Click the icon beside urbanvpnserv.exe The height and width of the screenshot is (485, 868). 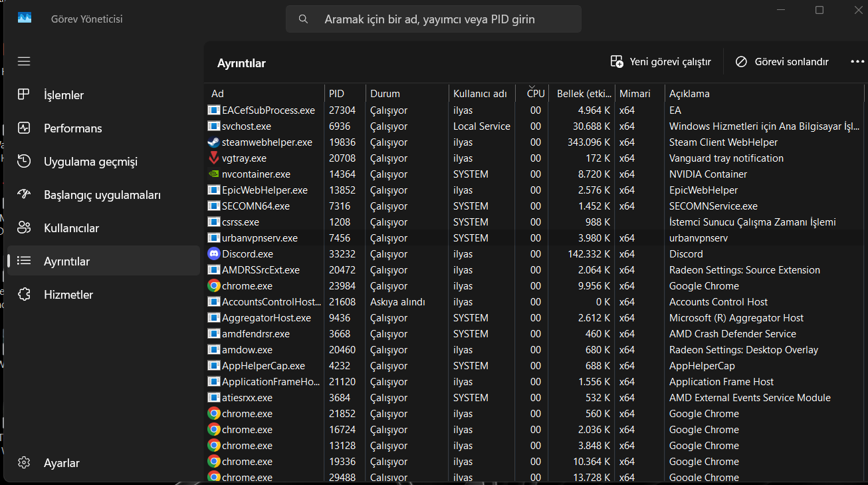click(214, 238)
